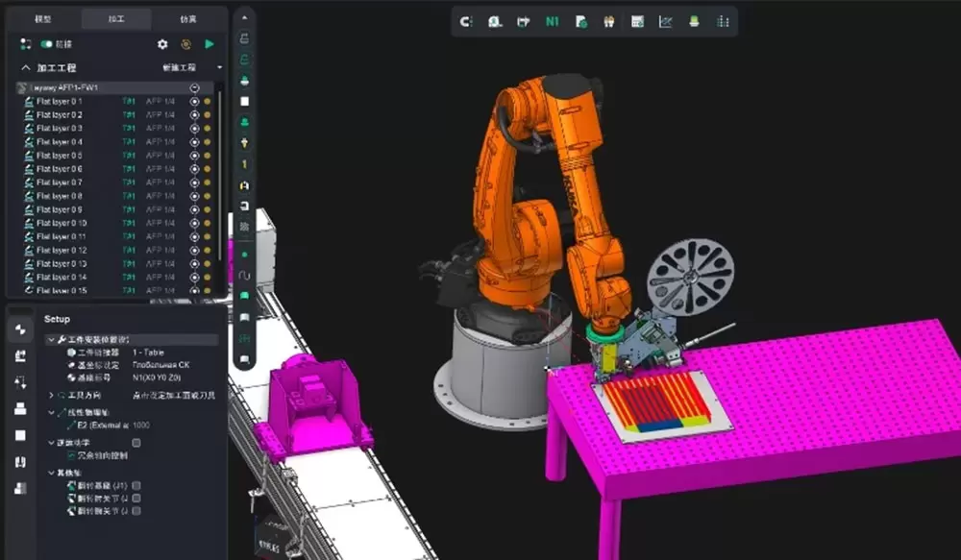Toggle the green switch at the panel's top left
This screenshot has width=961, height=560.
(x=46, y=44)
